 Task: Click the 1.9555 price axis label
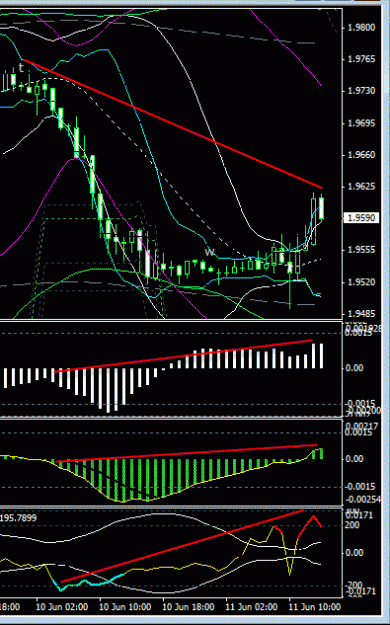point(362,250)
